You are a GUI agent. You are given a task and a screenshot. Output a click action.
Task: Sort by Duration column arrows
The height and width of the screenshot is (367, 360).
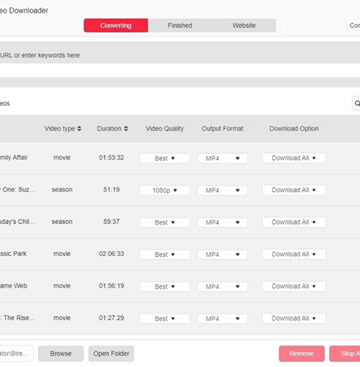point(126,129)
